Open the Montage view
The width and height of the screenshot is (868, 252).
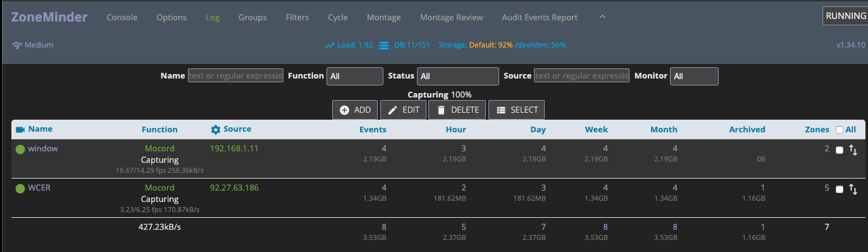[384, 17]
